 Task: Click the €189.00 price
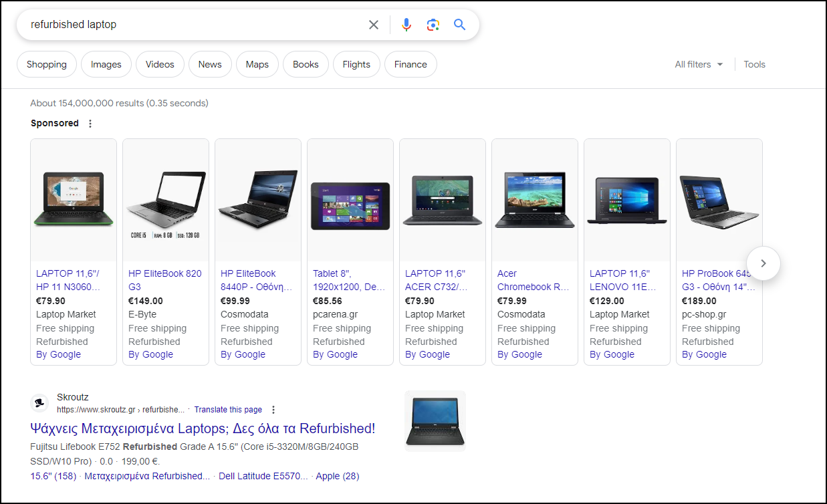point(699,301)
